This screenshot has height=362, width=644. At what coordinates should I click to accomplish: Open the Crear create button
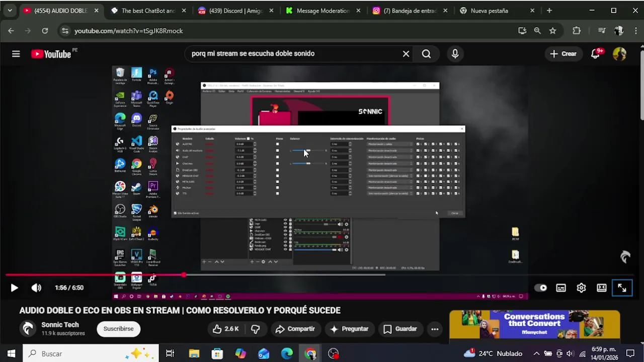[563, 54]
